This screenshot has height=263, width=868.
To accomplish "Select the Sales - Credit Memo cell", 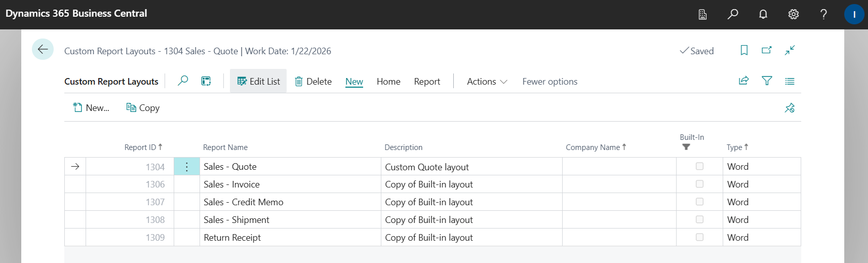I will 290,202.
